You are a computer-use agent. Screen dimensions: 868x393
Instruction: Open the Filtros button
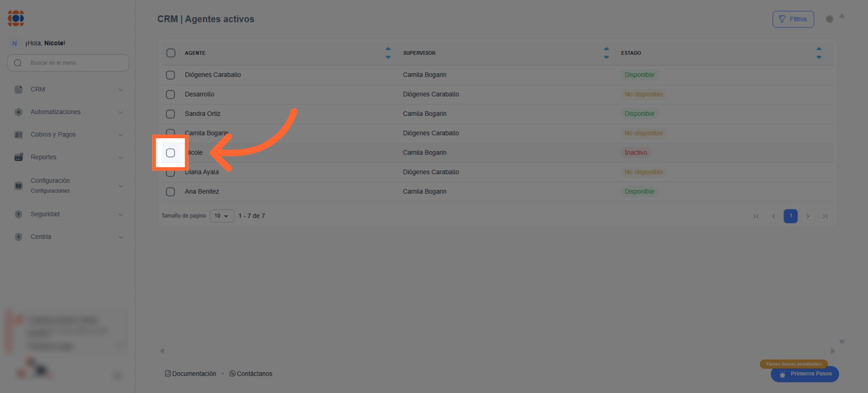tap(793, 19)
